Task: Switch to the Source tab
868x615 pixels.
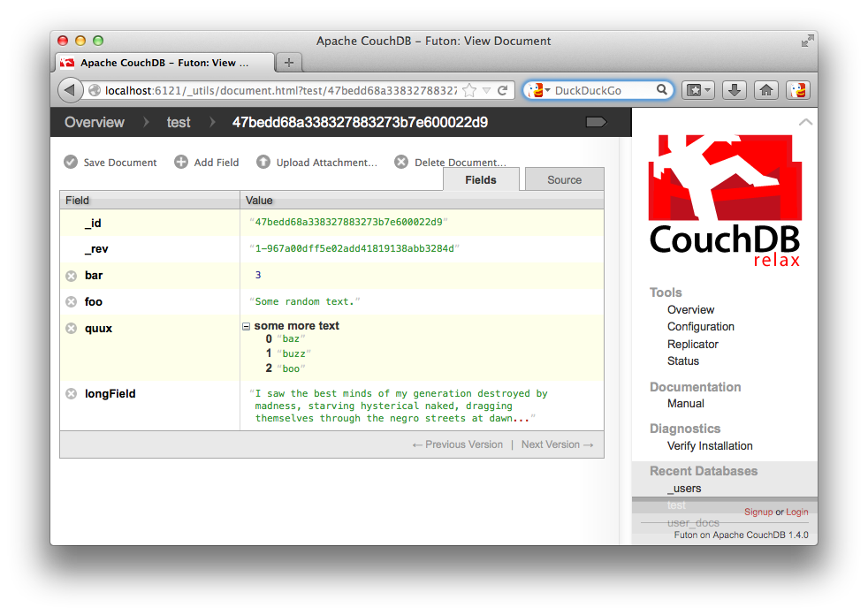Action: [x=564, y=179]
